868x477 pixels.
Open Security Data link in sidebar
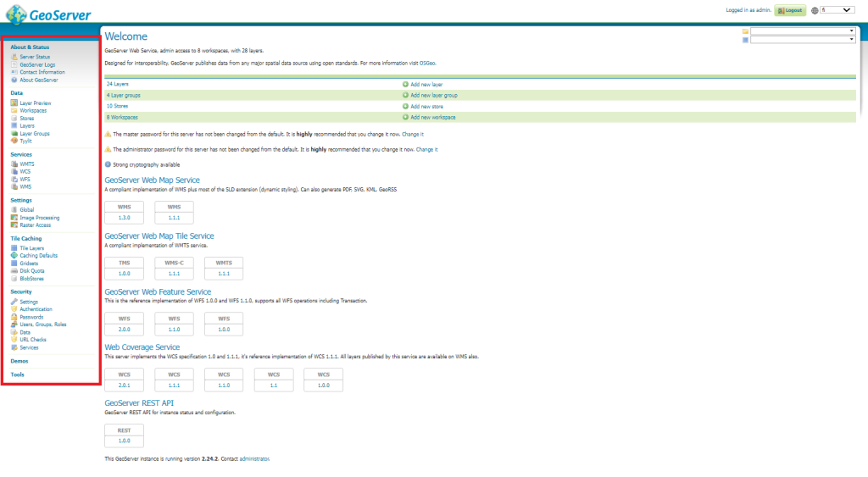point(25,332)
